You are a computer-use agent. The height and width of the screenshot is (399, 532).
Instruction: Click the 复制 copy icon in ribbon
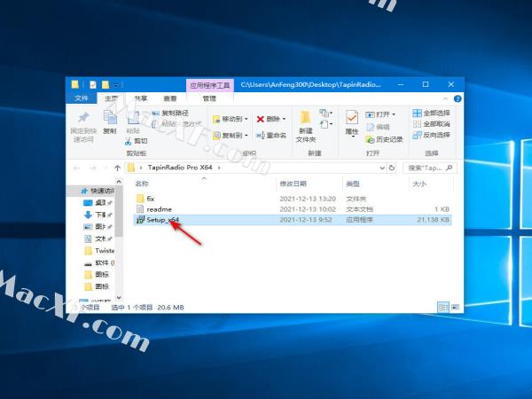click(110, 117)
